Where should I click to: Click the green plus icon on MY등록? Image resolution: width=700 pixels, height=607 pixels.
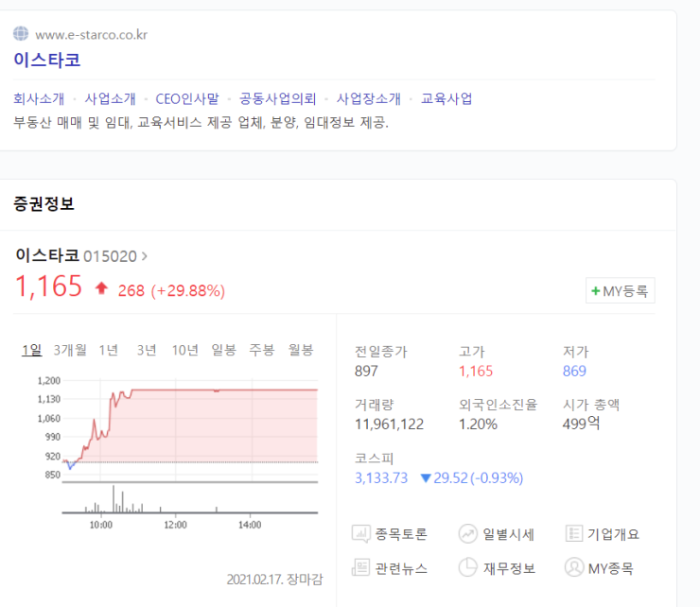pyautogui.click(x=595, y=291)
